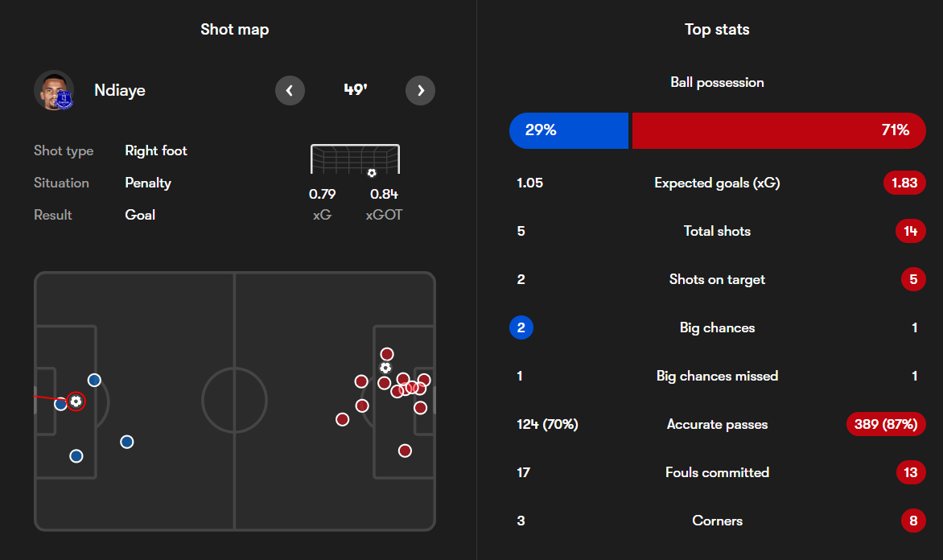Select the lowest red shot dot
The width and height of the screenshot is (943, 560).
pyautogui.click(x=405, y=451)
